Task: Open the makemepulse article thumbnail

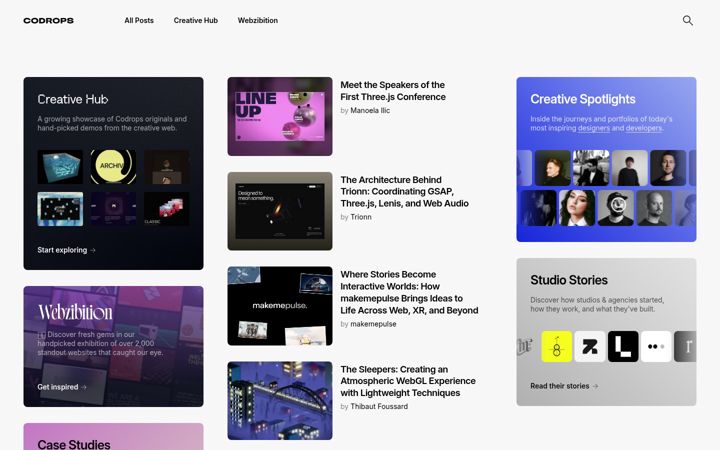Action: pos(280,306)
